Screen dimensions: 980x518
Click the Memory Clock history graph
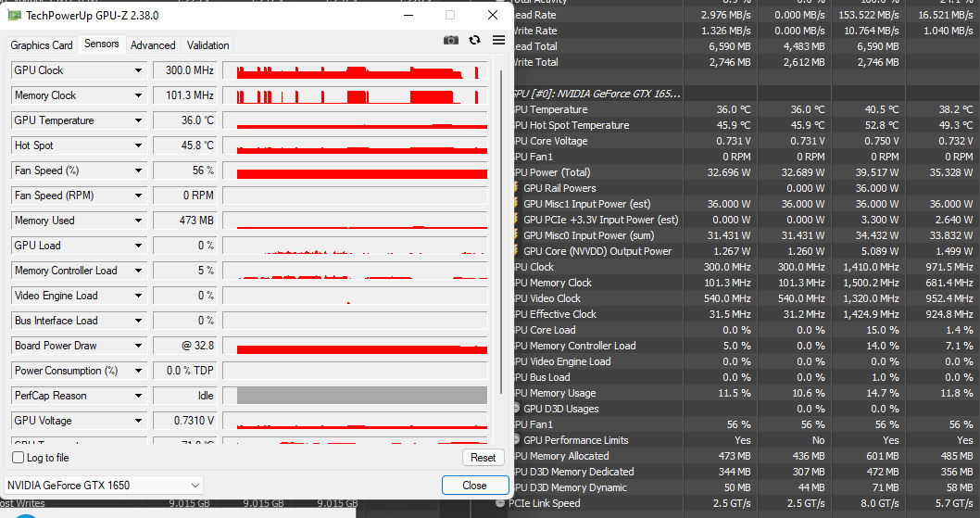(x=355, y=95)
